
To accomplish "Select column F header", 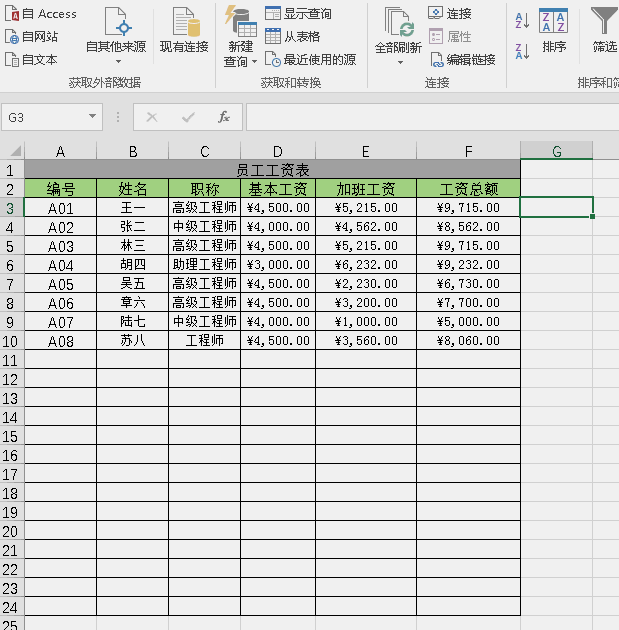I will click(x=468, y=151).
